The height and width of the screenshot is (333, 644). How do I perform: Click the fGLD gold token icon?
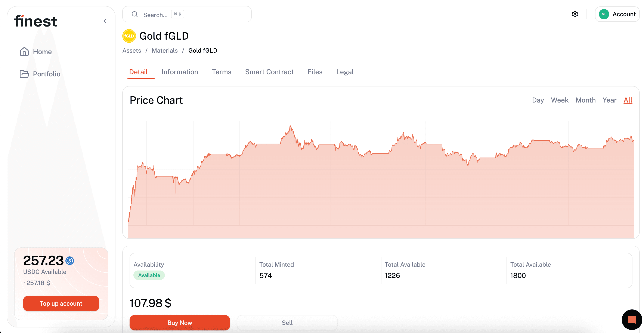point(129,36)
